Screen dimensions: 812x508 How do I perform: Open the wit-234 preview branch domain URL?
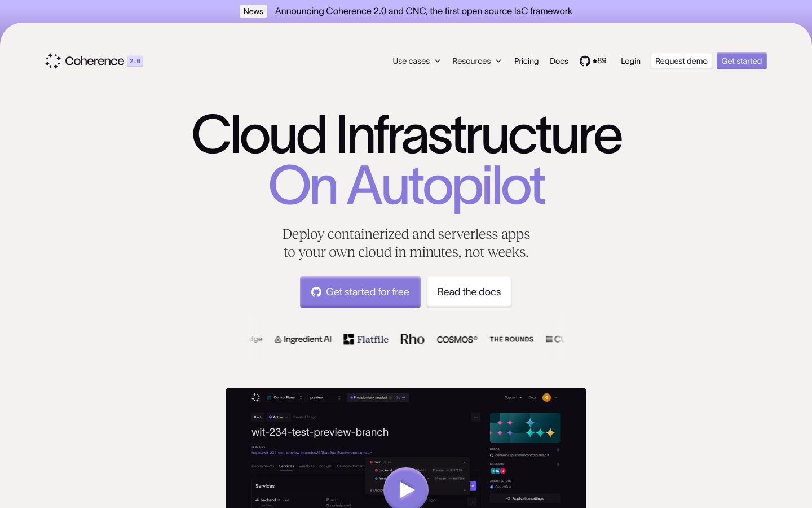[x=312, y=453]
